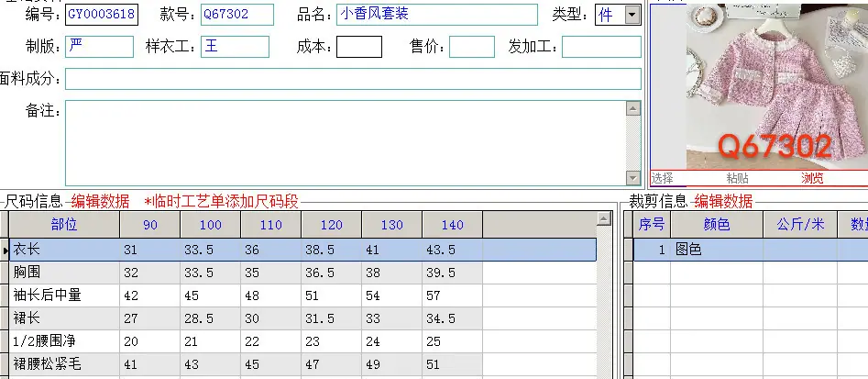Click the 备注 scrollbar down arrow
868x379 pixels.
633,177
